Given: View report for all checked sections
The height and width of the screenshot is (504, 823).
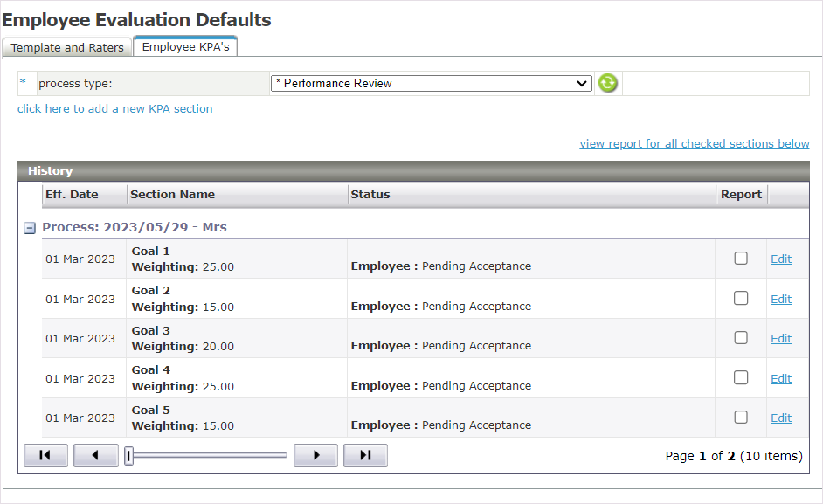Looking at the screenshot, I should point(694,143).
